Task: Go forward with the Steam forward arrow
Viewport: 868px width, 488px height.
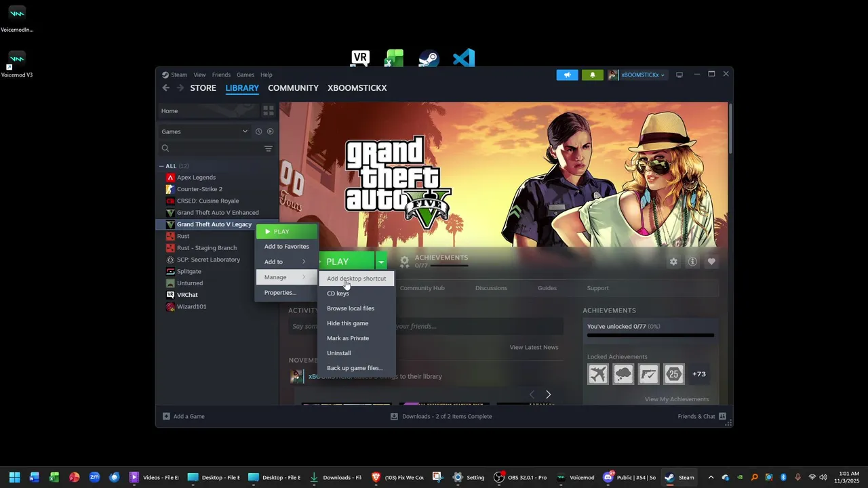Action: click(180, 88)
